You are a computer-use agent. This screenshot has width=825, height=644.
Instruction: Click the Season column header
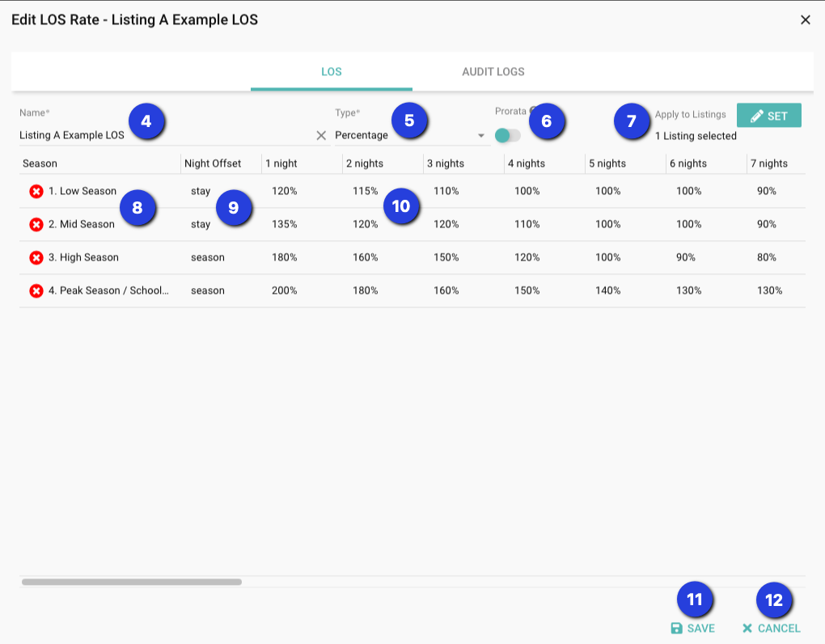pyautogui.click(x=40, y=163)
